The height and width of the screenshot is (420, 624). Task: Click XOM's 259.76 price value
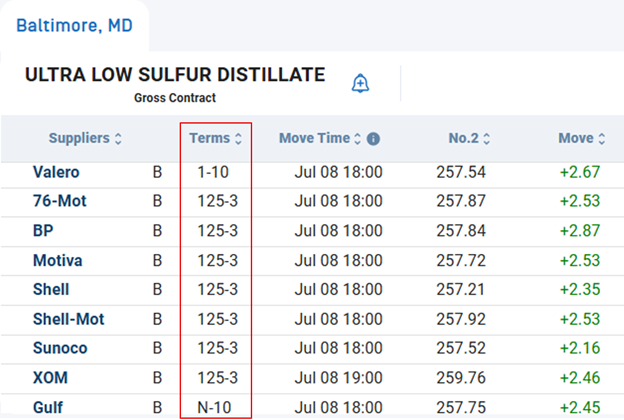click(x=461, y=379)
